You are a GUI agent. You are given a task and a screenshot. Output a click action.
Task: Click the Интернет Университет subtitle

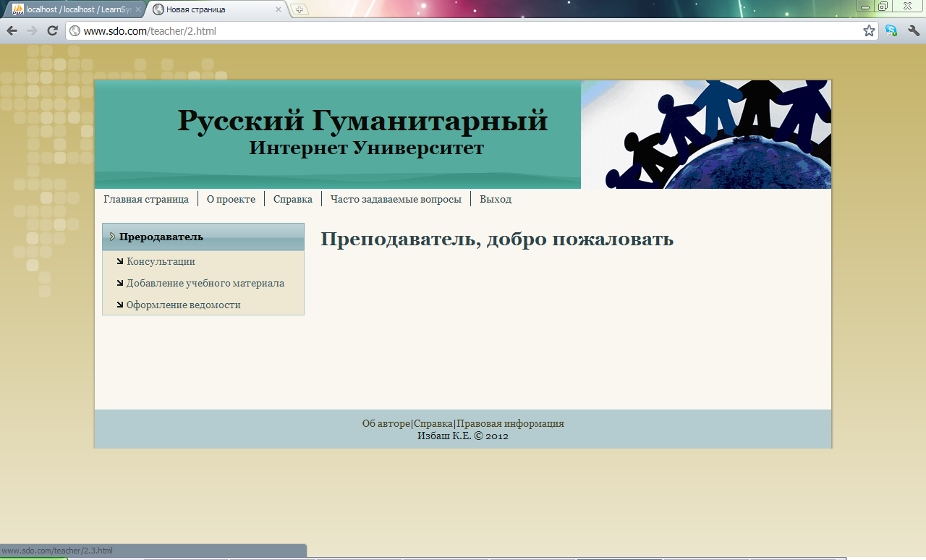pos(367,148)
